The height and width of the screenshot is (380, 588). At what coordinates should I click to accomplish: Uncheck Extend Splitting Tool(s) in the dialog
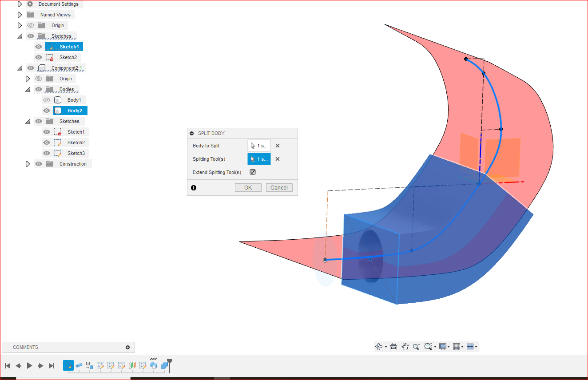click(x=252, y=172)
